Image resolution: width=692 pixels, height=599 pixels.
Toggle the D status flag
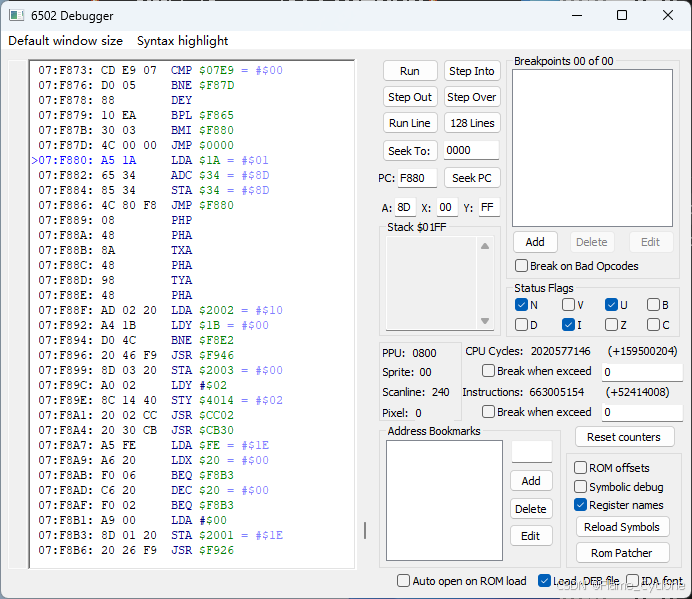click(x=527, y=325)
